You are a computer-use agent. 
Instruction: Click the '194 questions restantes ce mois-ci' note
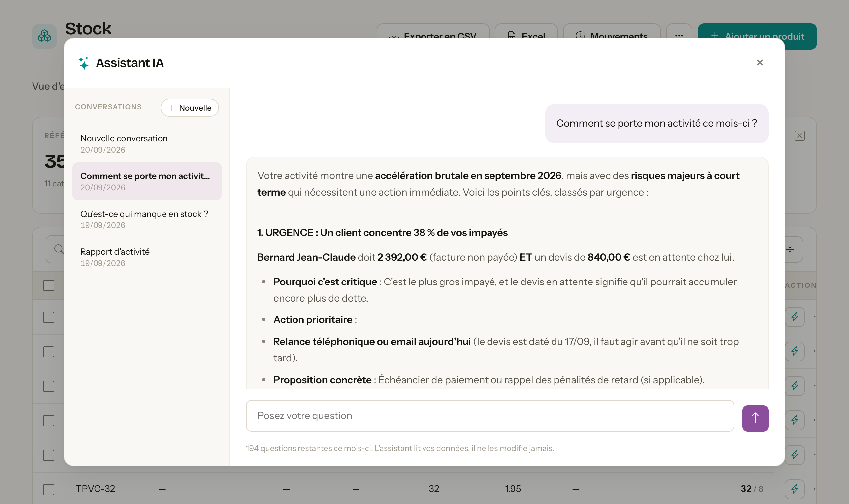click(309, 448)
